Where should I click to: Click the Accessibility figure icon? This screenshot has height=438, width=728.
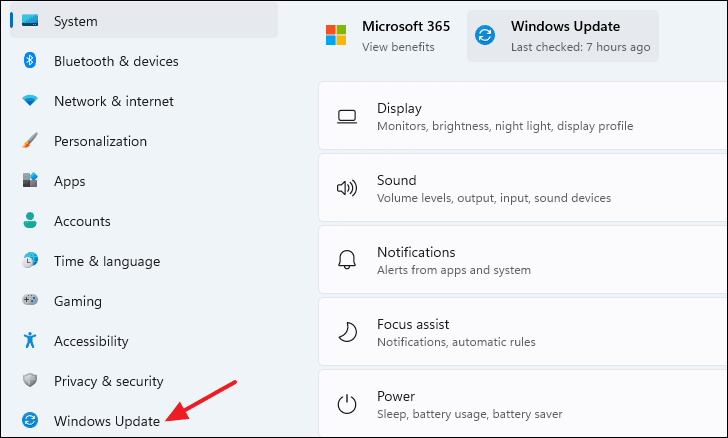click(30, 340)
